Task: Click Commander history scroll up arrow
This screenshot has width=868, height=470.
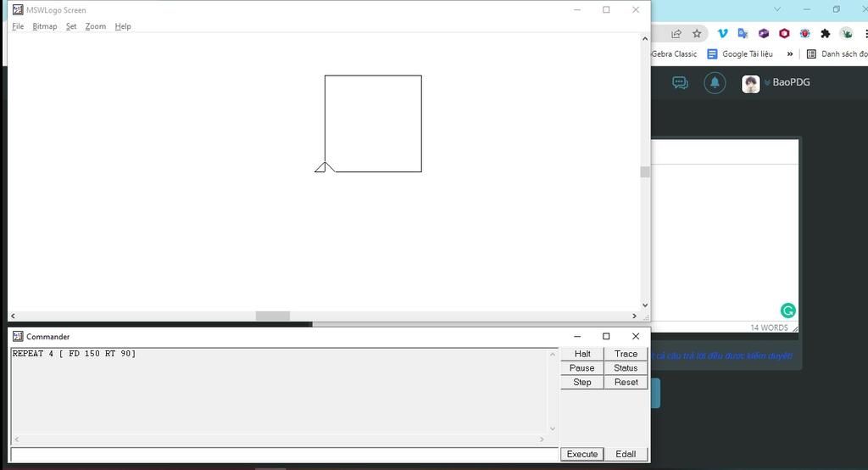Action: (553, 354)
